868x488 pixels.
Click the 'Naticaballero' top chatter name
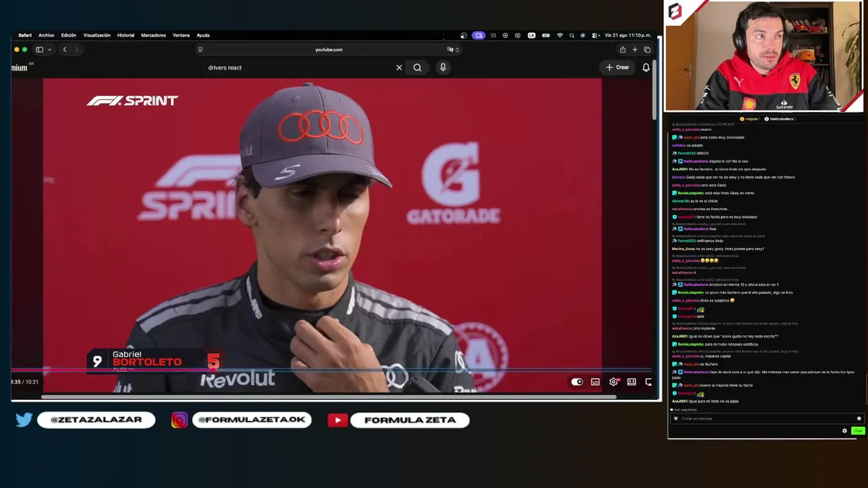[x=782, y=119]
